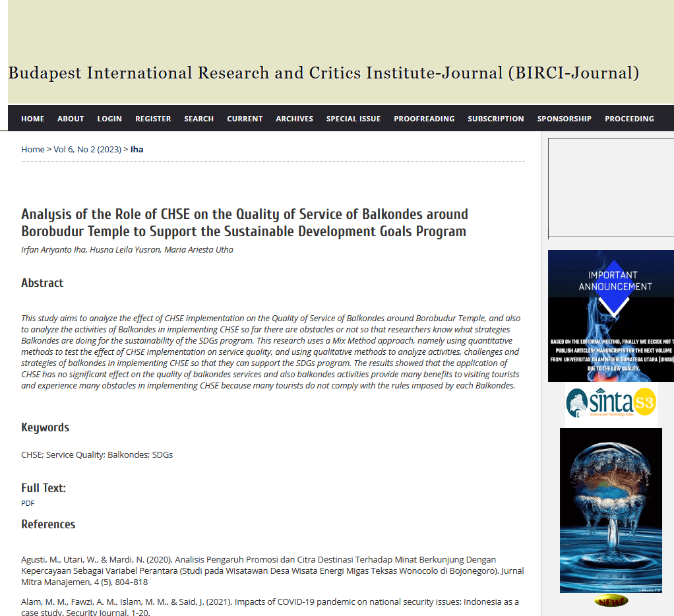Viewport: 674px width, 616px height.
Task: Open the PROCEEDING menu item
Action: click(x=629, y=119)
